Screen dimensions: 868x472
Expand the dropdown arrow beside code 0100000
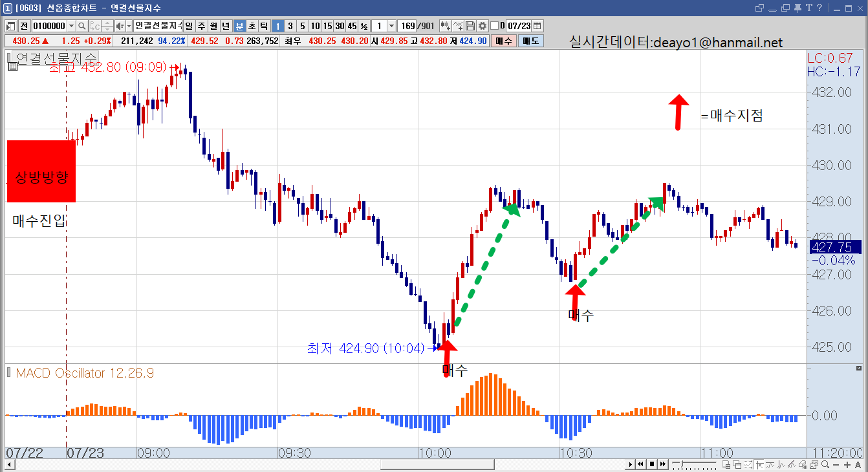pyautogui.click(x=71, y=26)
